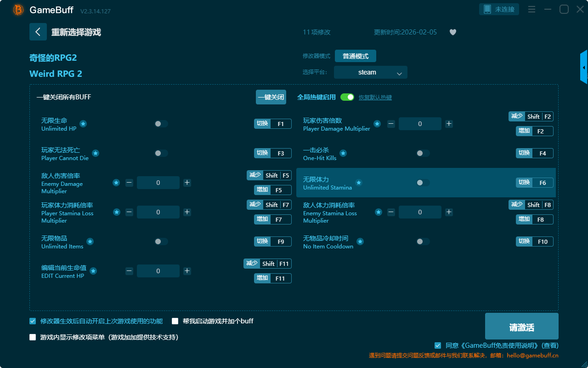
Task: Click star icon beside One-Hit Kills
Action: (343, 153)
